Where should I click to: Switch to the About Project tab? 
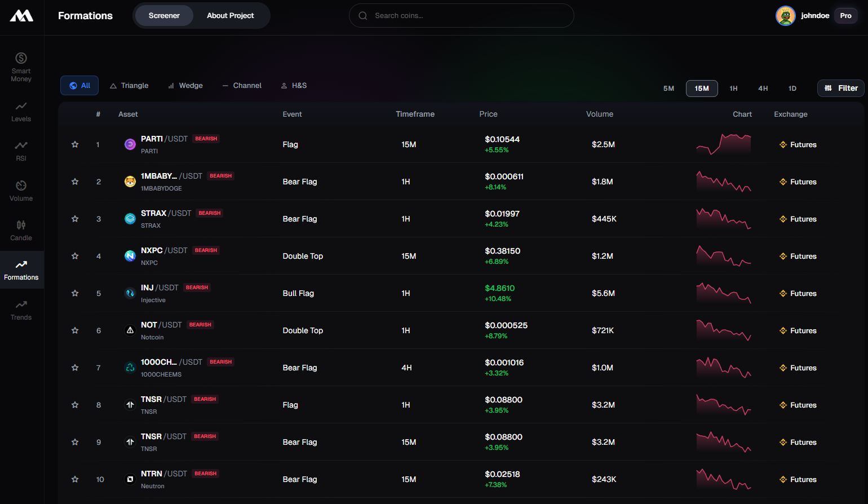(x=230, y=16)
